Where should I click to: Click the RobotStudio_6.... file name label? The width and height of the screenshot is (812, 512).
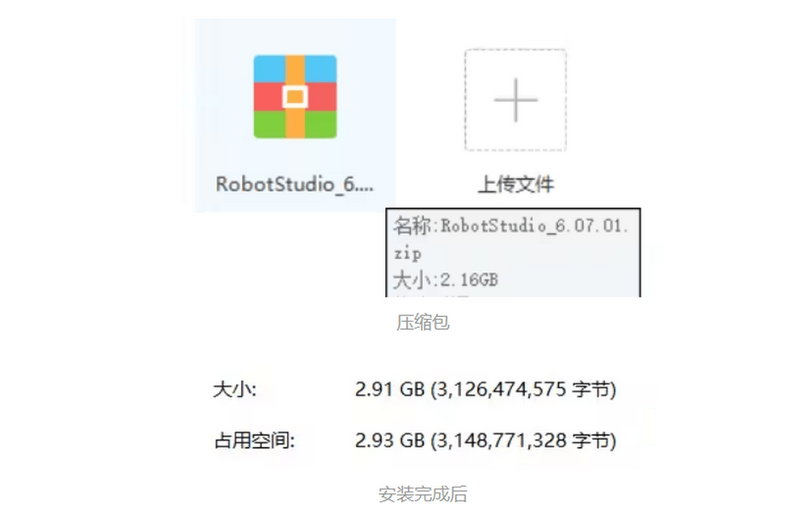pos(294,184)
